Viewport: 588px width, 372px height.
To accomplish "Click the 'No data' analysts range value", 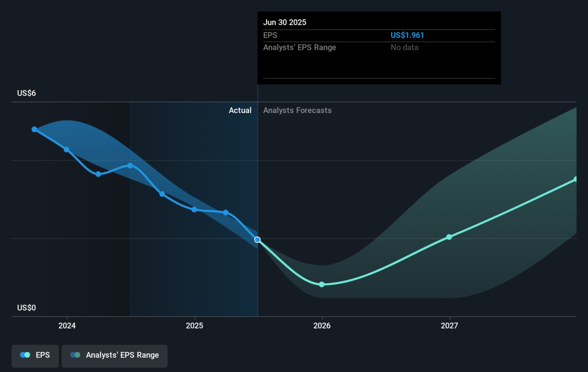I will tap(404, 47).
